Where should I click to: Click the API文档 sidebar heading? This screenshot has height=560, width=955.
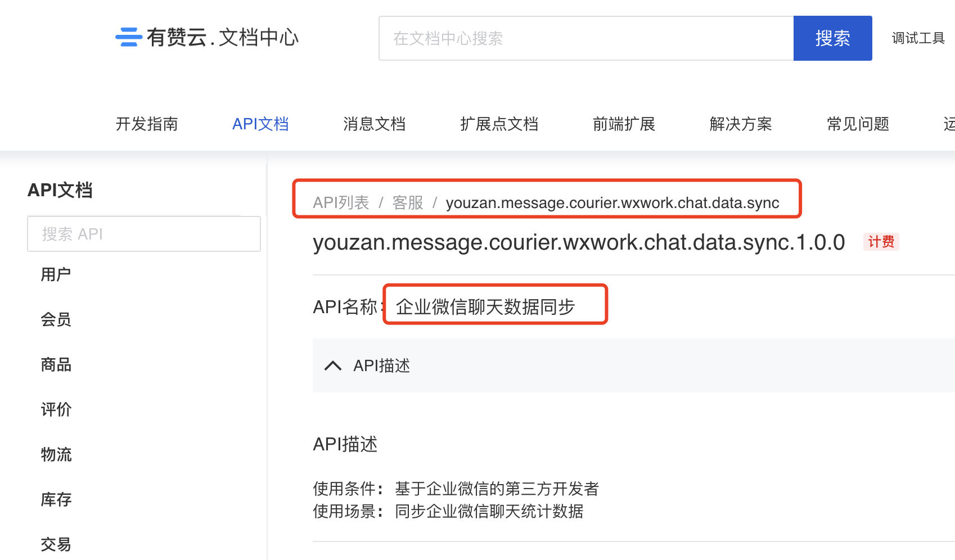(60, 190)
